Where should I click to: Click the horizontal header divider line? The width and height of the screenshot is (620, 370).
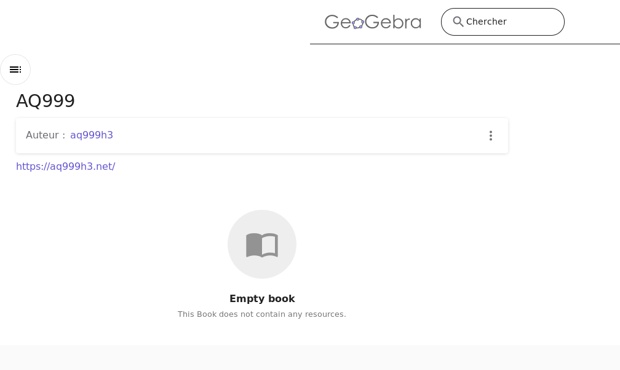(465, 44)
